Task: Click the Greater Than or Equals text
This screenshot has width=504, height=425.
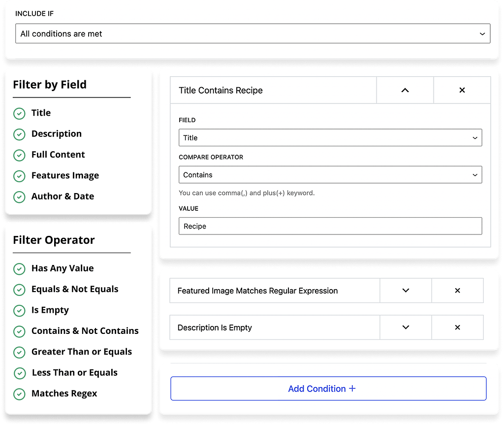Action: pyautogui.click(x=82, y=352)
